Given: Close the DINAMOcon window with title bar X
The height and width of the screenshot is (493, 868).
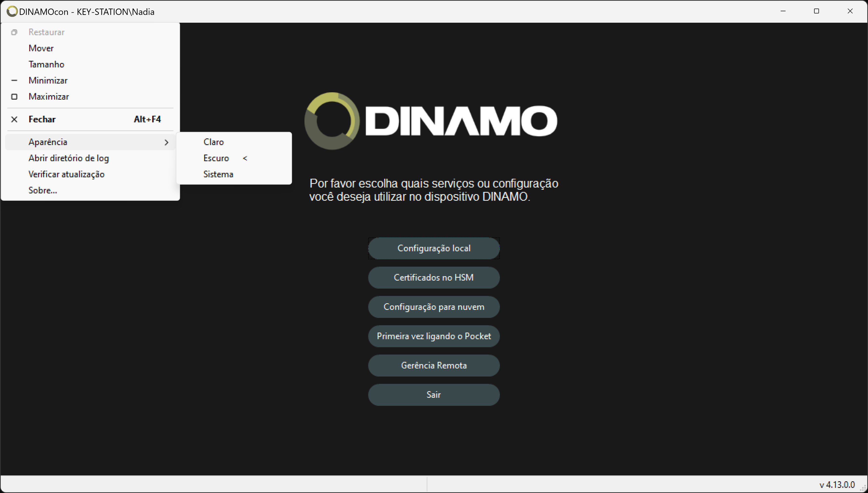Looking at the screenshot, I should (x=850, y=11).
